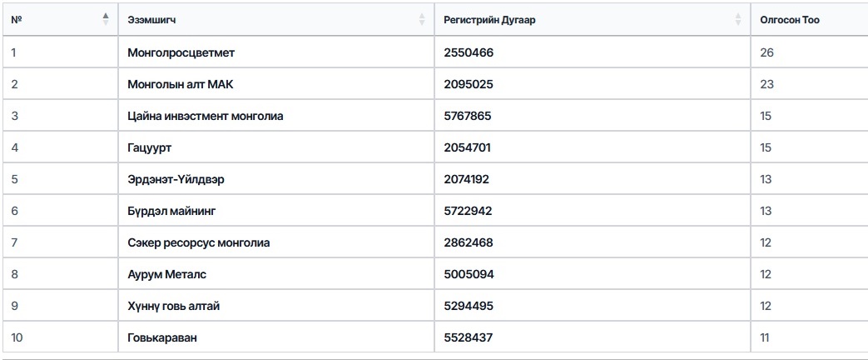Select Сэкер ресорсус монголиа entry

click(x=199, y=242)
